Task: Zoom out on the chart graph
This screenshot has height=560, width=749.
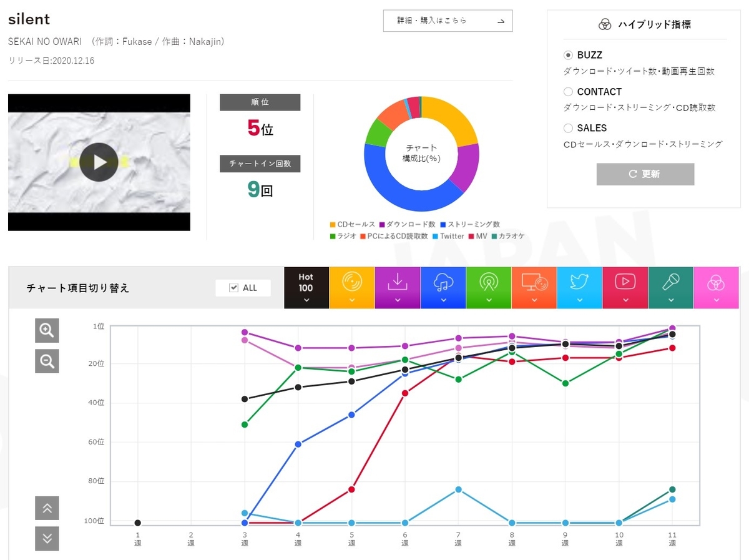Action: [x=47, y=361]
